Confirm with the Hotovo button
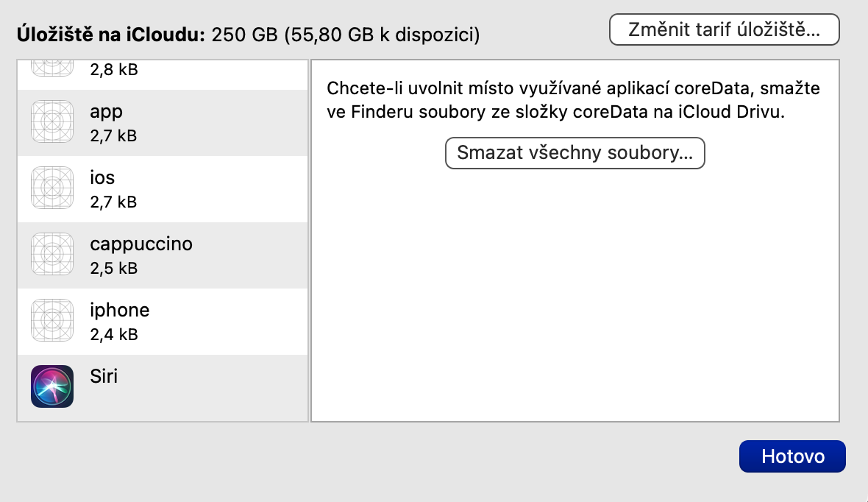 (x=792, y=456)
